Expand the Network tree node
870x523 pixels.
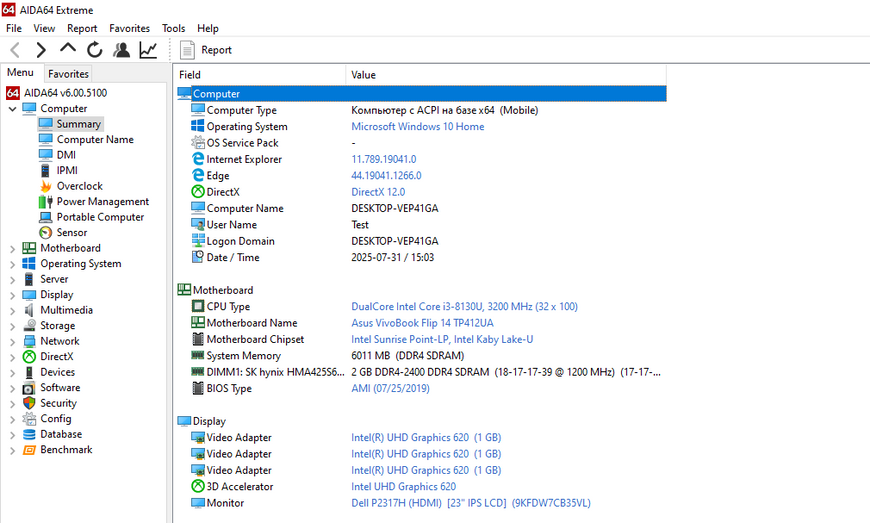click(x=12, y=342)
